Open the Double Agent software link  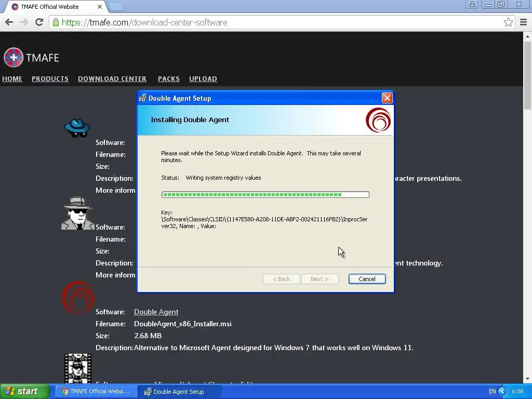pos(156,312)
